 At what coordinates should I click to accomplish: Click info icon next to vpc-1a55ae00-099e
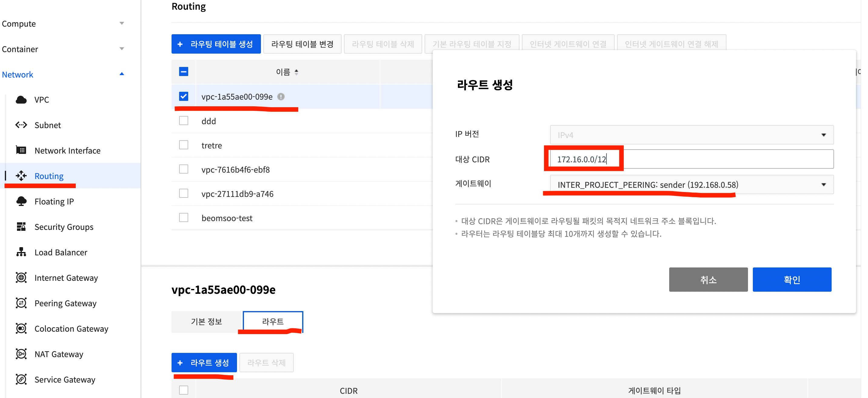coord(281,97)
